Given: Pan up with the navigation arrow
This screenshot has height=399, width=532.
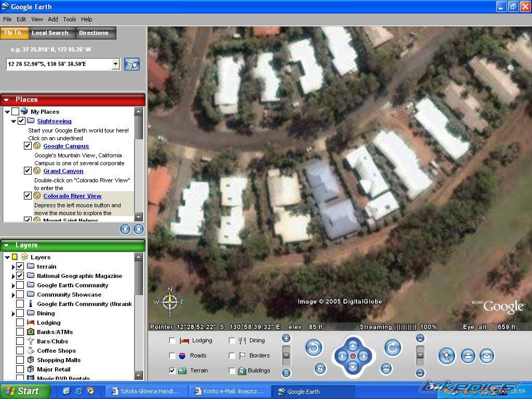Looking at the screenshot, I should [353, 346].
